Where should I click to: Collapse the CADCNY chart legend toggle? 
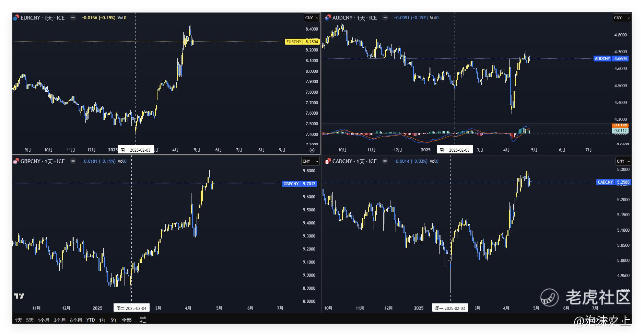(385, 161)
